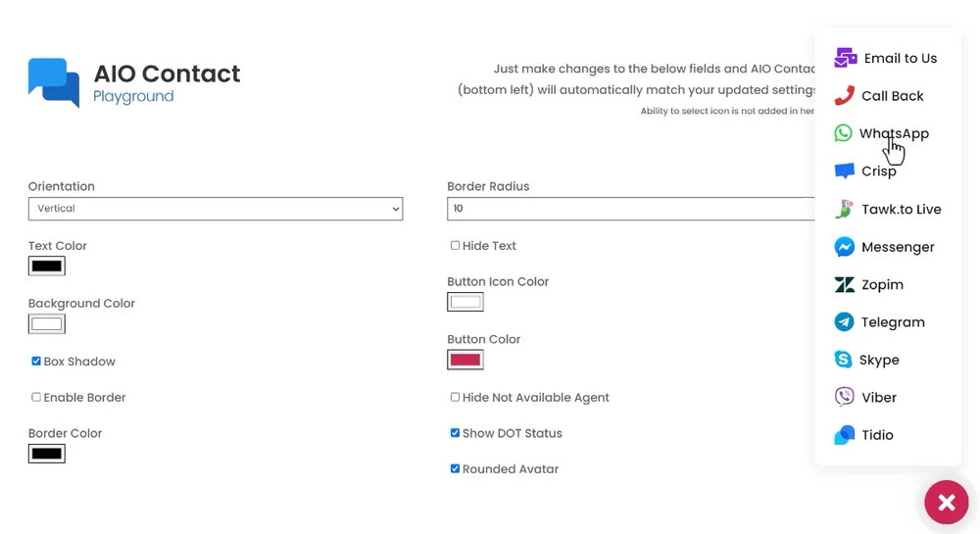
Task: Click the red Call Back phone icon
Action: (844, 96)
